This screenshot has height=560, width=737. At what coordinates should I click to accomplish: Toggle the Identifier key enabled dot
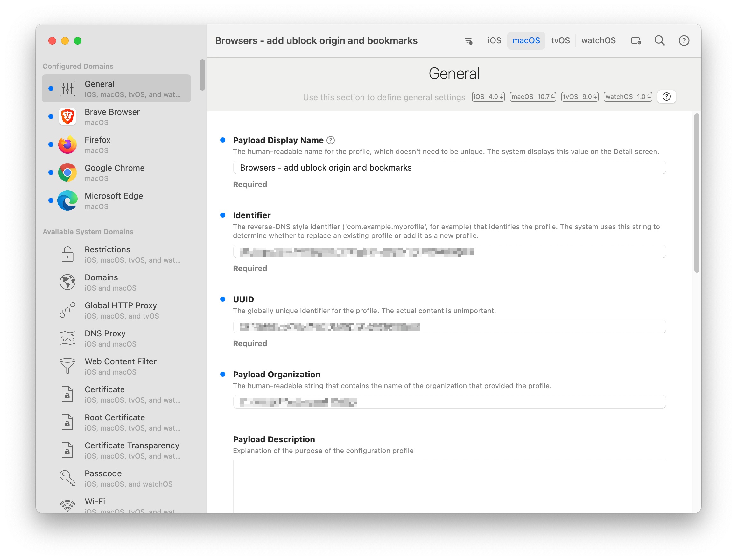pos(223,215)
